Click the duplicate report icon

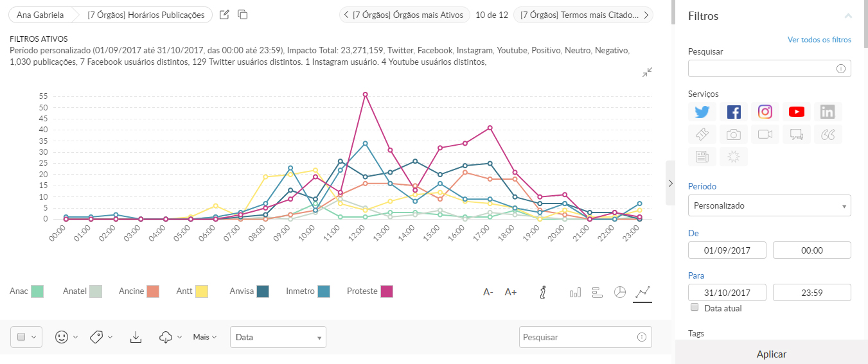point(243,15)
